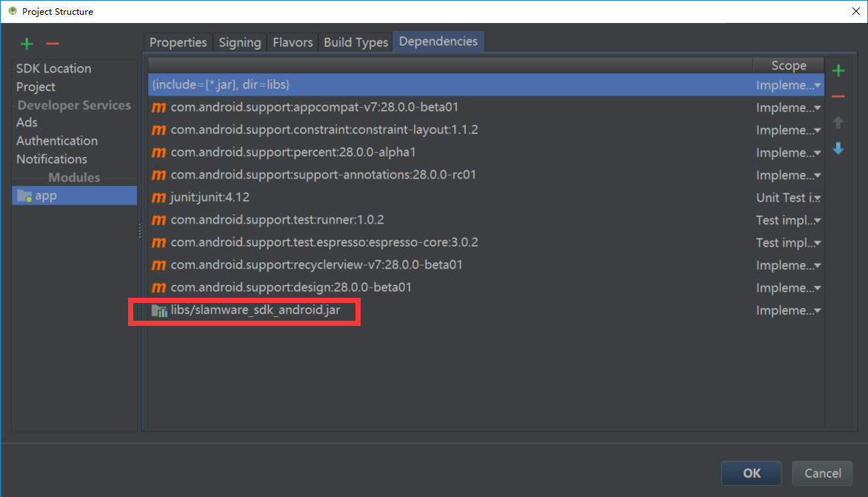Click the app module folder icon

click(x=24, y=196)
